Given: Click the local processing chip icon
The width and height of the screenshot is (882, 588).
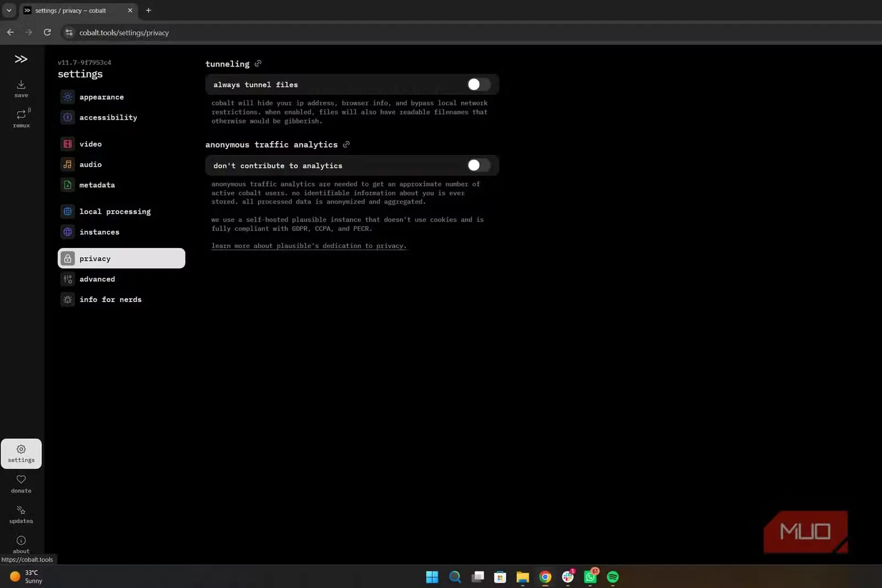Looking at the screenshot, I should 67,212.
